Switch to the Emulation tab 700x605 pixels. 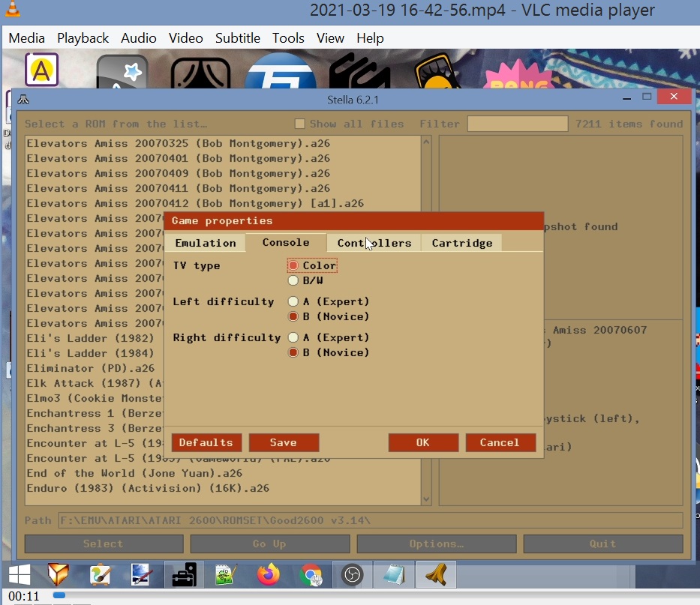point(205,243)
